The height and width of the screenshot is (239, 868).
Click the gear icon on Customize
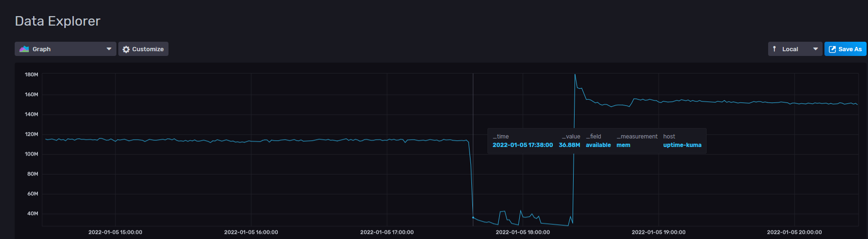click(126, 49)
